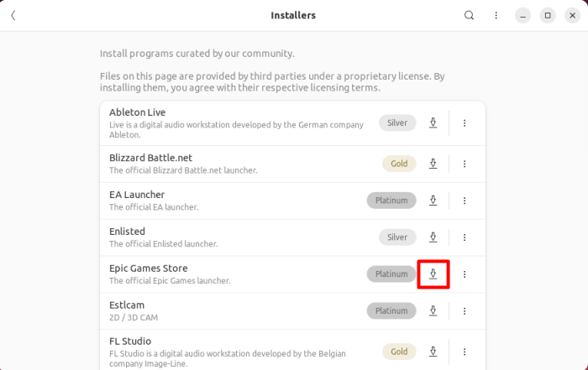Click the download icon for Ableton Live
This screenshot has height=370, width=588.
point(433,122)
